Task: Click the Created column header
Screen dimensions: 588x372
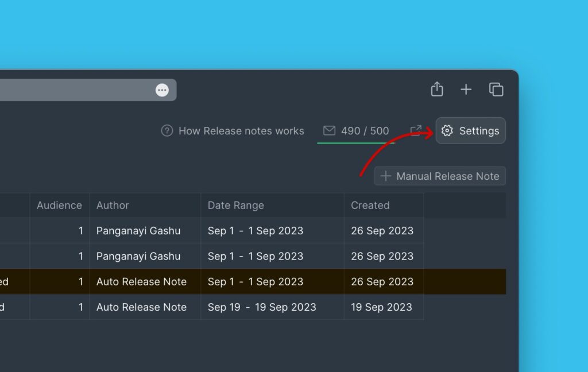Action: click(x=369, y=205)
